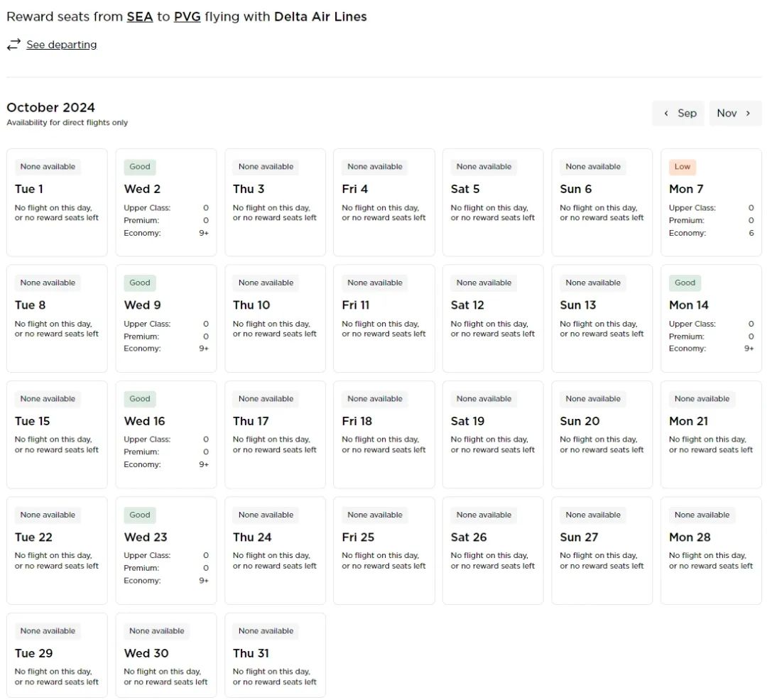Pick the Mon 14 date card

tap(711, 318)
